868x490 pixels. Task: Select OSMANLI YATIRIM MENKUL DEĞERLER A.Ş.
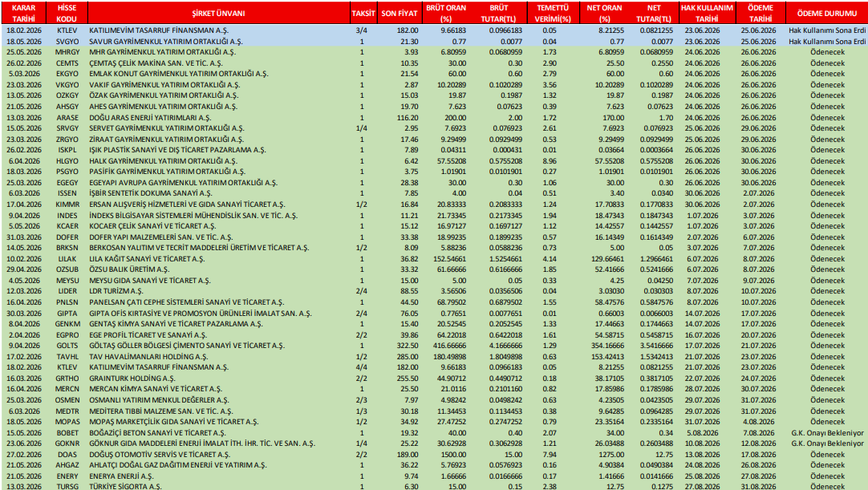(x=159, y=399)
